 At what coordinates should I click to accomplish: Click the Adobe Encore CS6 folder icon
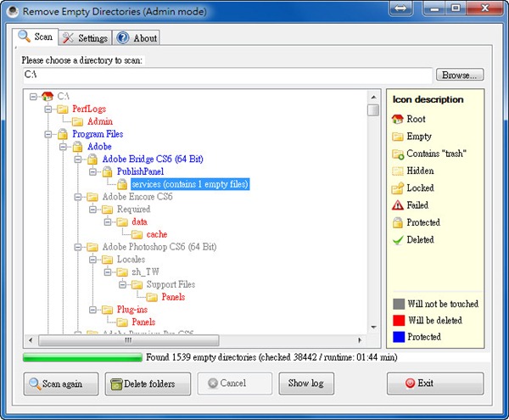pyautogui.click(x=92, y=197)
